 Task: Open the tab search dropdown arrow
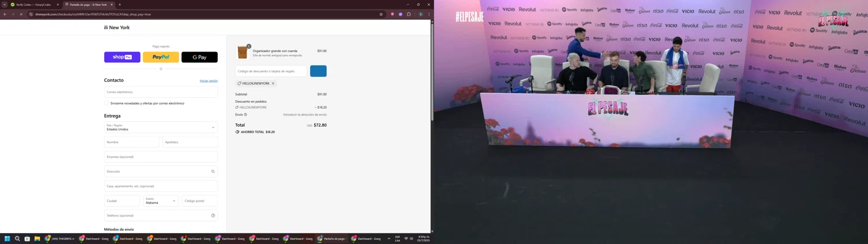[x=4, y=5]
